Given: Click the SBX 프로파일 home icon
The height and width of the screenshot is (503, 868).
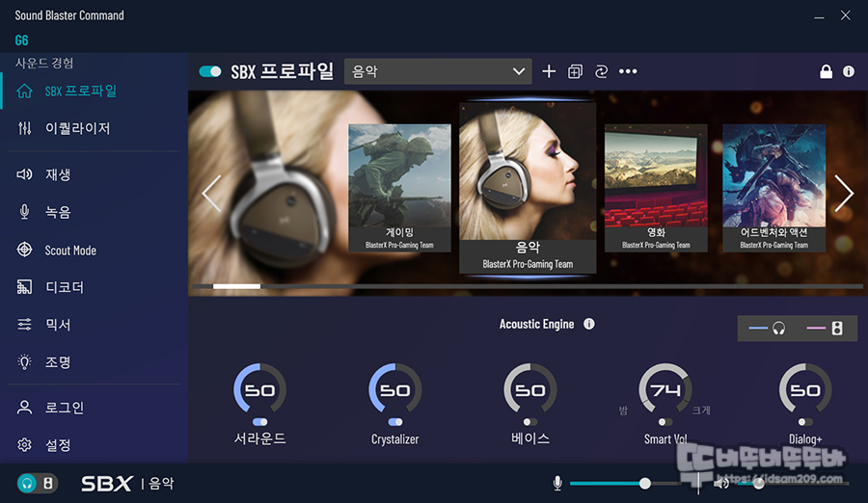Looking at the screenshot, I should click(x=24, y=91).
